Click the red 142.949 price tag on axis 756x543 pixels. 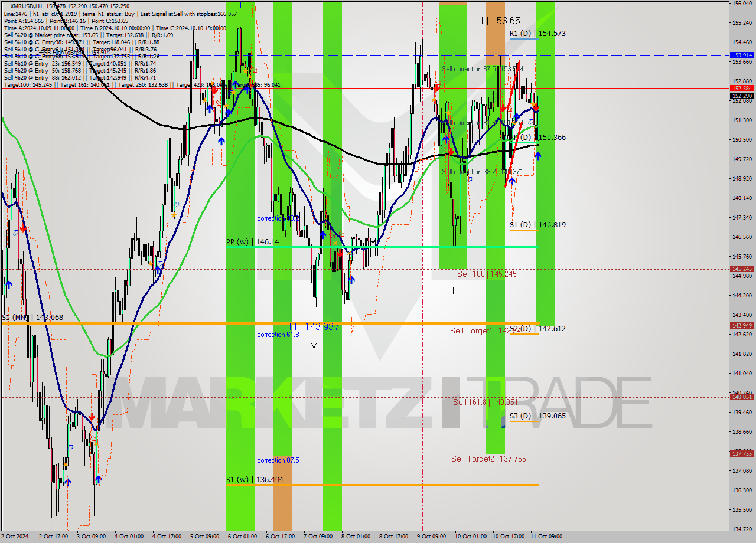[742, 325]
